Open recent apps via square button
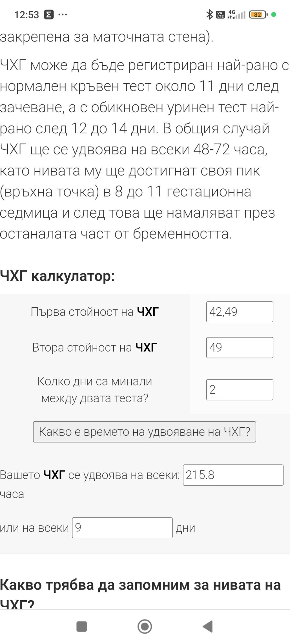The height and width of the screenshot is (644, 290). point(82,626)
